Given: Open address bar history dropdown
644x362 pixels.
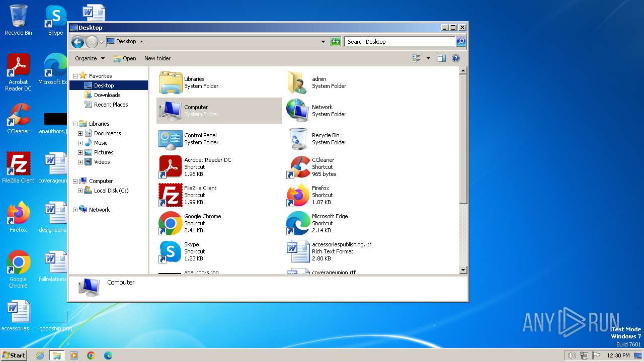Looking at the screenshot, I should pyautogui.click(x=323, y=42).
